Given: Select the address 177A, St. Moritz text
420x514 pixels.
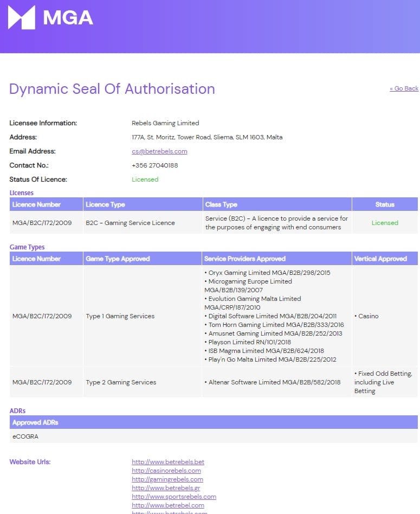Looking at the screenshot, I should click(x=207, y=137).
